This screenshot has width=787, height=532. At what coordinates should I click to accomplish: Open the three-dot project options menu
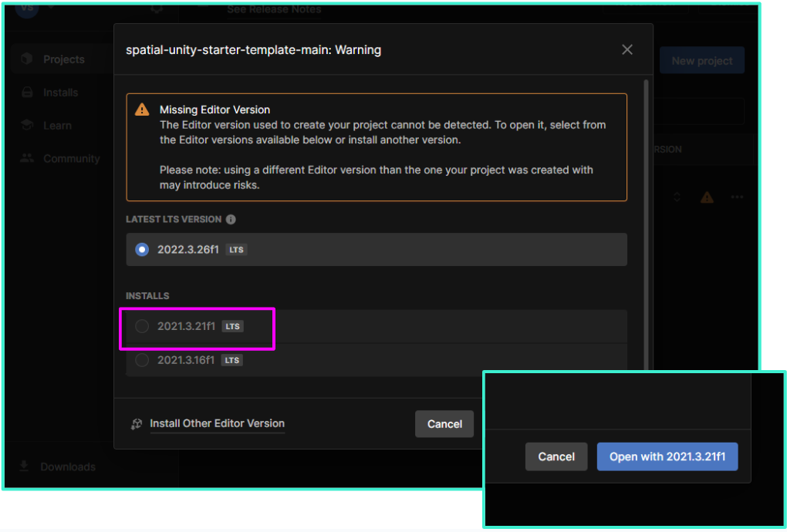tap(737, 197)
